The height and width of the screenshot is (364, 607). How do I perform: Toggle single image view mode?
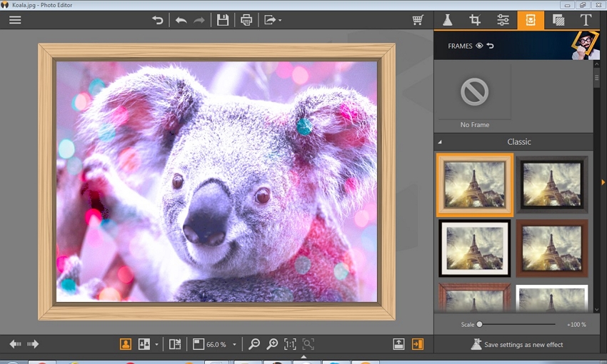click(x=126, y=344)
